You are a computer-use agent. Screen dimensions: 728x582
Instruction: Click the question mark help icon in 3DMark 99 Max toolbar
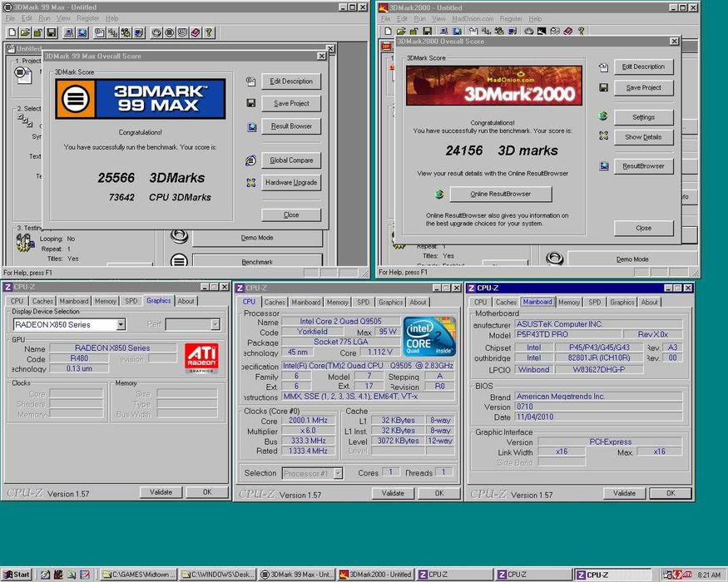[209, 32]
